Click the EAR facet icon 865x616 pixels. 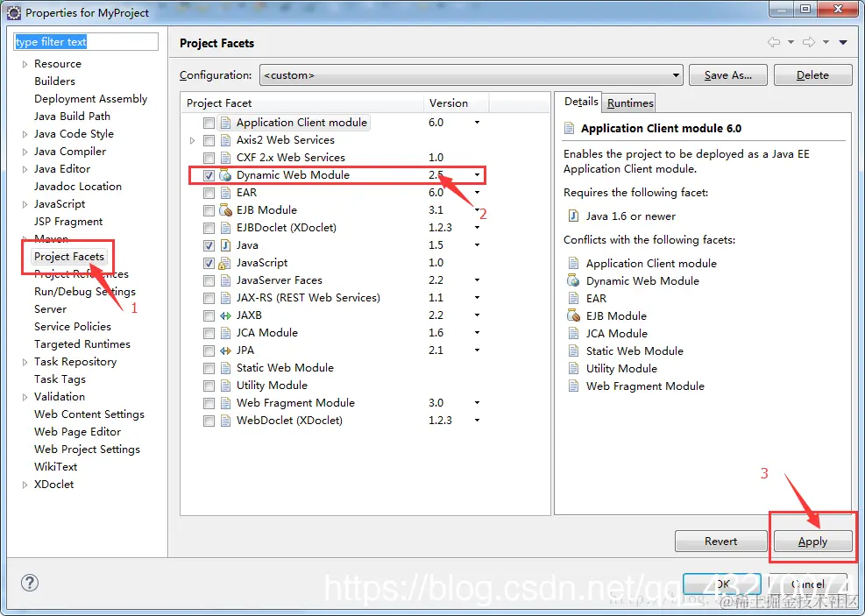click(225, 193)
